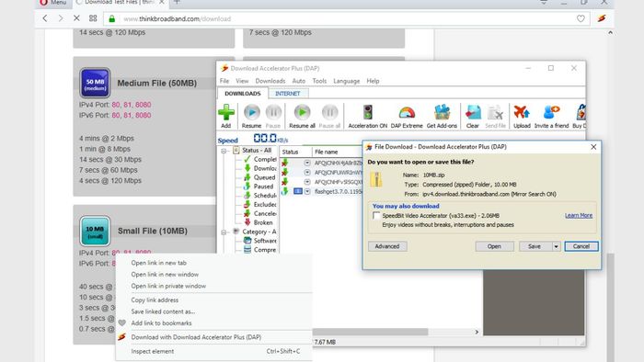Click the Save button in dialog
The height and width of the screenshot is (362, 644).
(535, 246)
